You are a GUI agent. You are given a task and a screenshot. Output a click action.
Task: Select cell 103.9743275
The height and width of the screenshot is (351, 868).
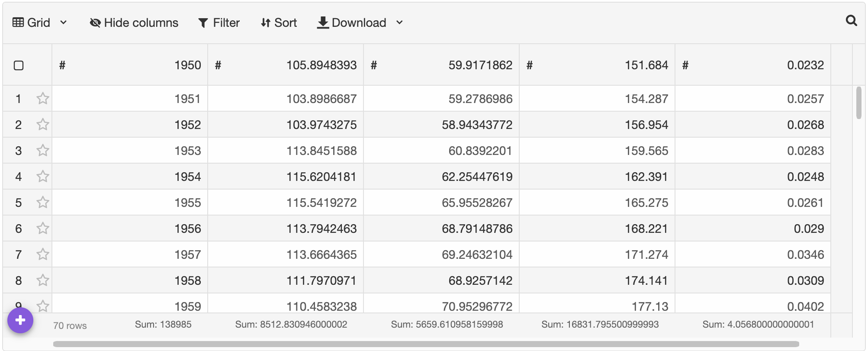coord(286,125)
